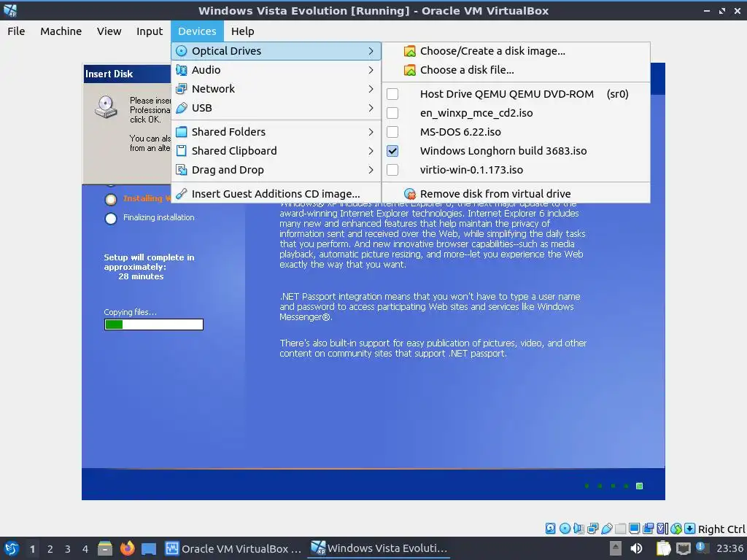This screenshot has width=747, height=560.
Task: Click Windows Longhorn build 3683.iso label
Action: (x=503, y=151)
